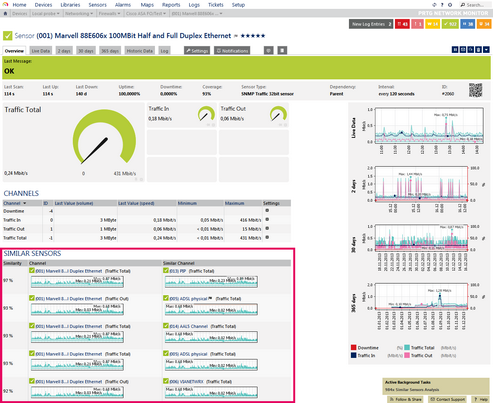This screenshot has width=493, height=403.
Task: Open the Maps menu
Action: 147,5
